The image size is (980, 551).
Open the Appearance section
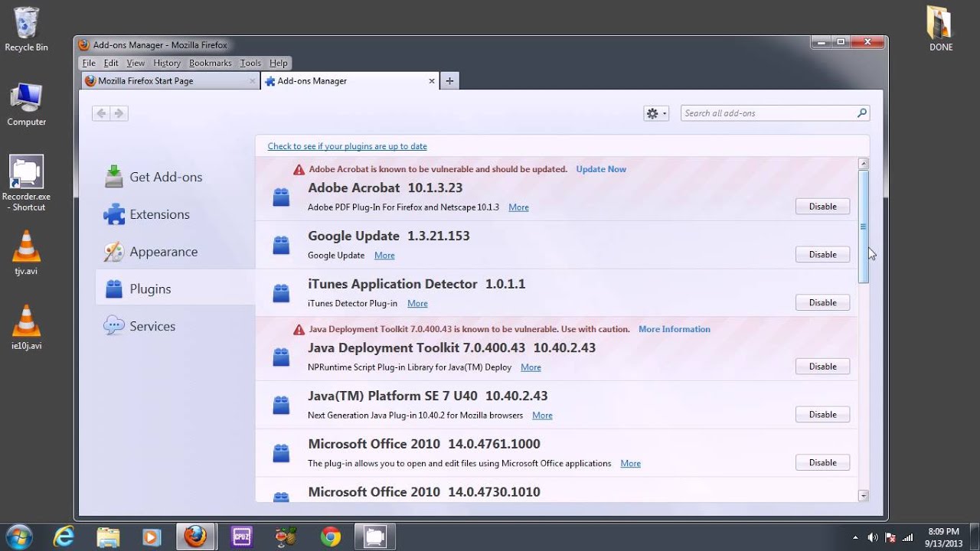click(x=150, y=252)
